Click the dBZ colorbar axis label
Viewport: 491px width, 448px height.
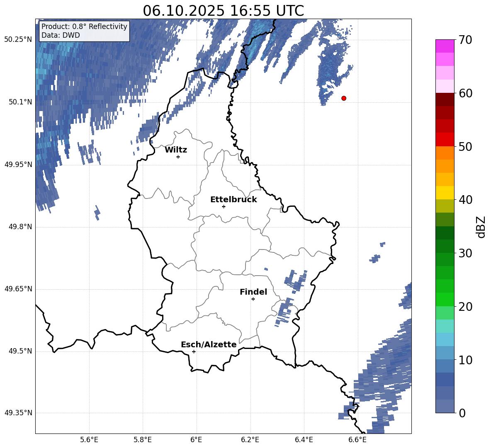pyautogui.click(x=481, y=227)
